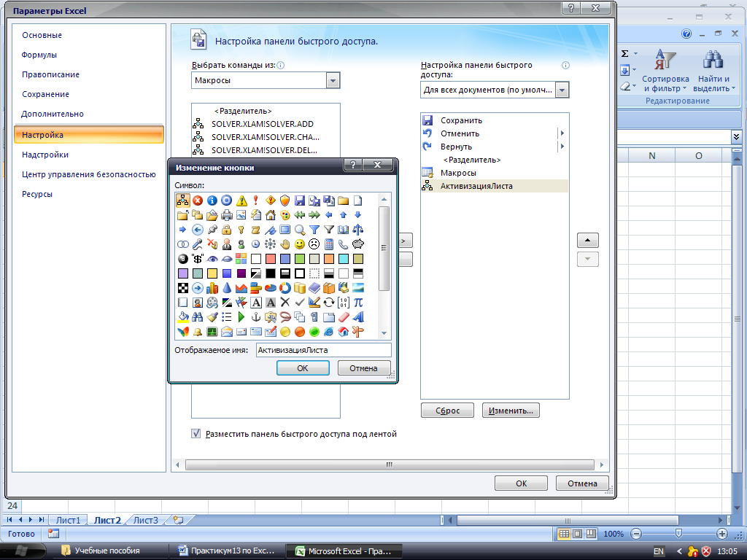747x560 pixels.
Task: Open the Надстройки settings category
Action: pos(45,155)
